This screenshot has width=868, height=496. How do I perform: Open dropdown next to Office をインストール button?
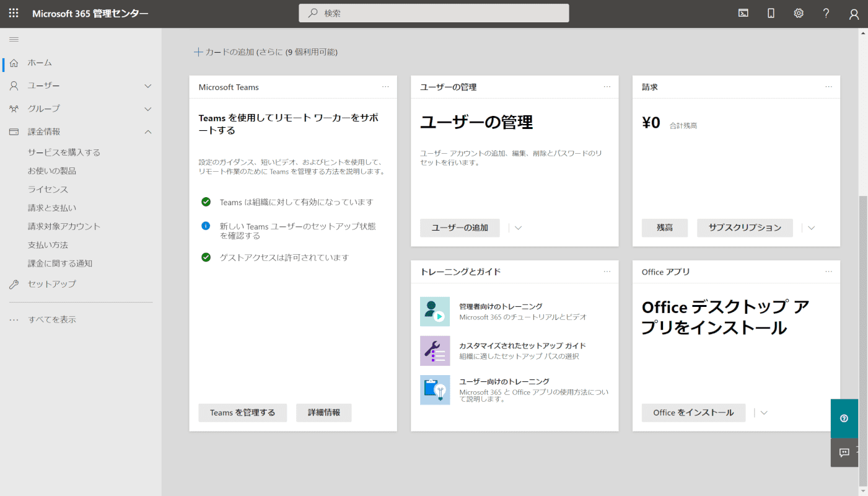tap(764, 412)
